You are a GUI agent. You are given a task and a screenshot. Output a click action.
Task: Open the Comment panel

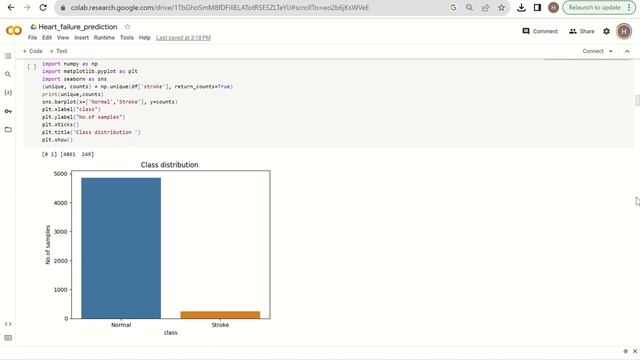pyautogui.click(x=540, y=31)
